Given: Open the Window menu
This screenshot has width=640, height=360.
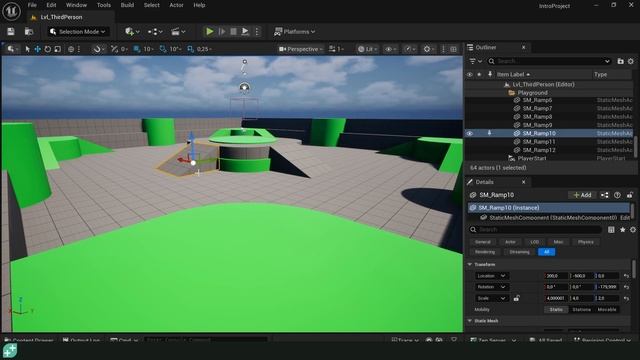Looking at the screenshot, I should (x=76, y=5).
